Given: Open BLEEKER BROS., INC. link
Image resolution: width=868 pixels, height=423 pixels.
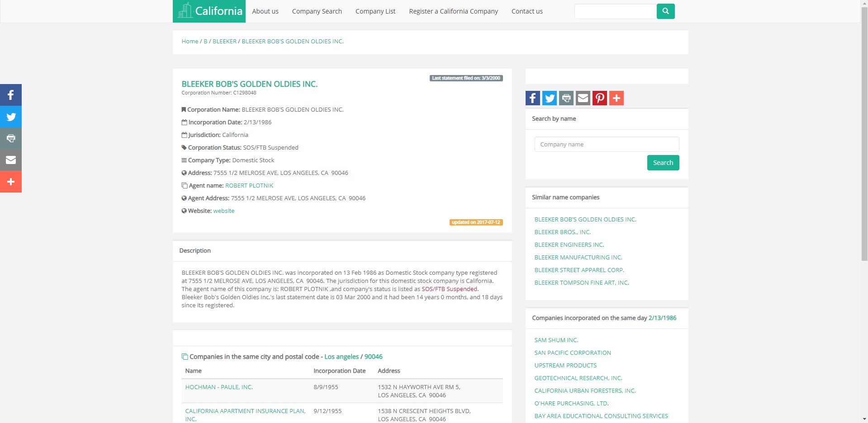Looking at the screenshot, I should (x=563, y=232).
